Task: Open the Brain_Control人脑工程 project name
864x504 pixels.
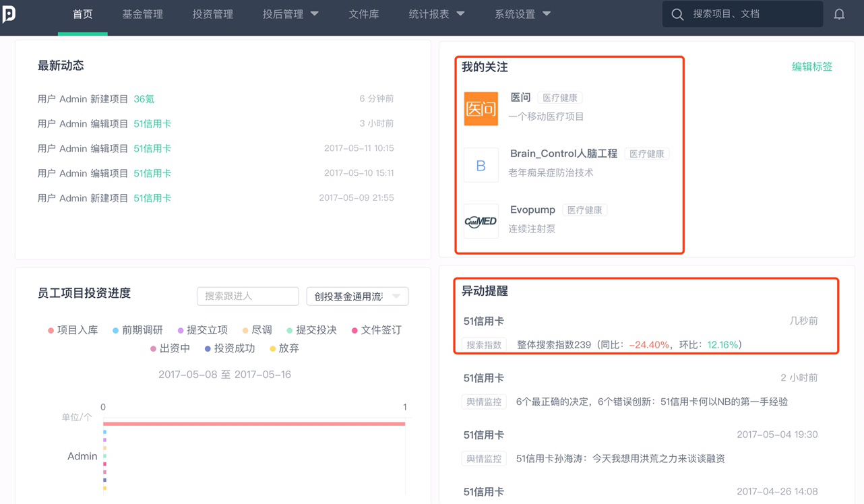Action: (563, 154)
